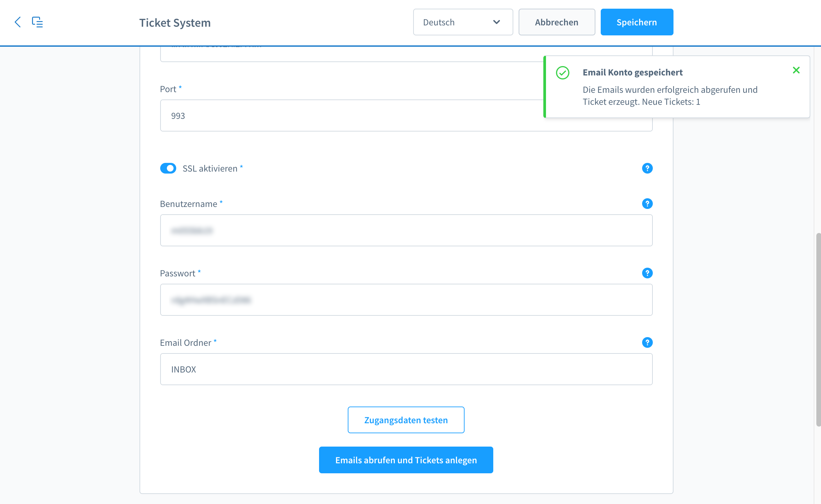Viewport: 821px width, 504px height.
Task: Click into the Passwort input field
Action: click(x=406, y=300)
